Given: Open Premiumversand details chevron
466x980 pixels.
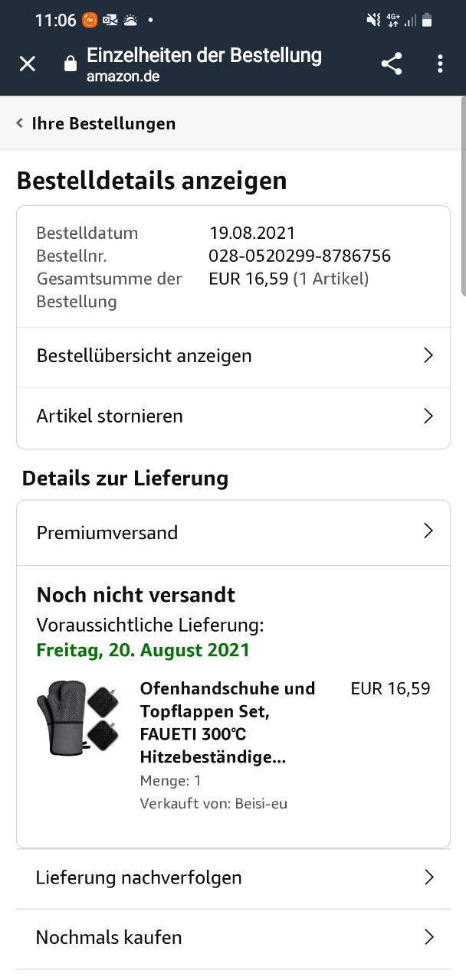Looking at the screenshot, I should (428, 531).
